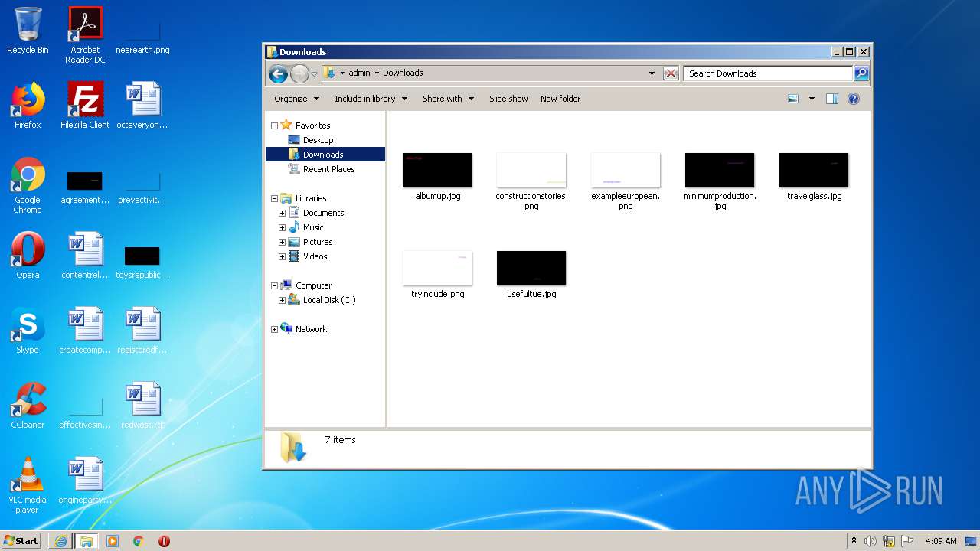Viewport: 980px width, 551px height.
Task: Select the Skype desktop icon
Action: coord(28,331)
